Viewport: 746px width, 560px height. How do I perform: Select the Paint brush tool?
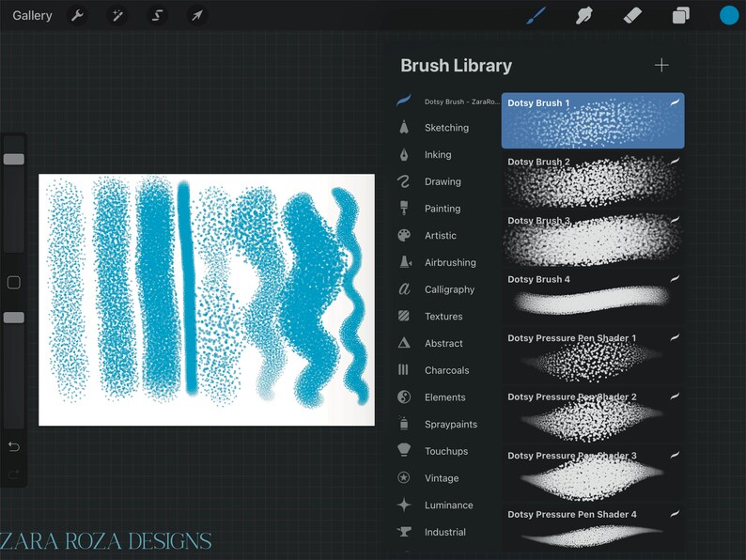pyautogui.click(x=536, y=16)
